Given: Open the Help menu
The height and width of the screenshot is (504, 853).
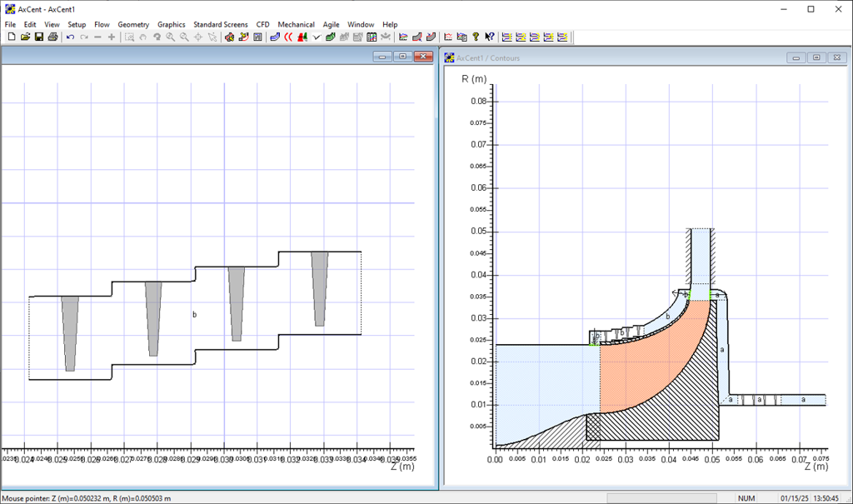Looking at the screenshot, I should click(x=390, y=24).
